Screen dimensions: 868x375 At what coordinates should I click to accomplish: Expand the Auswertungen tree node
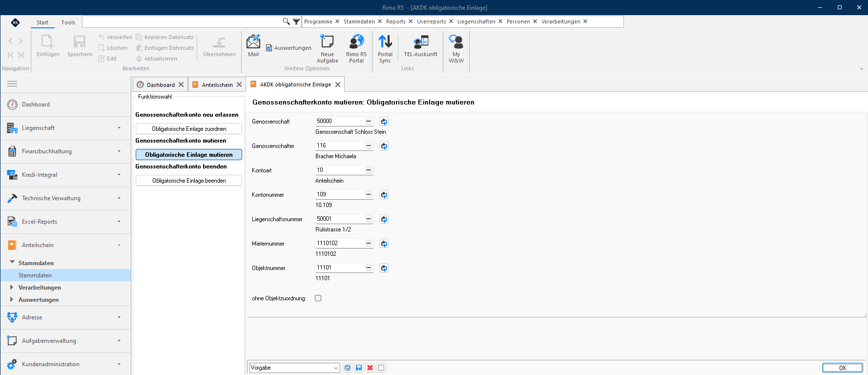point(12,299)
